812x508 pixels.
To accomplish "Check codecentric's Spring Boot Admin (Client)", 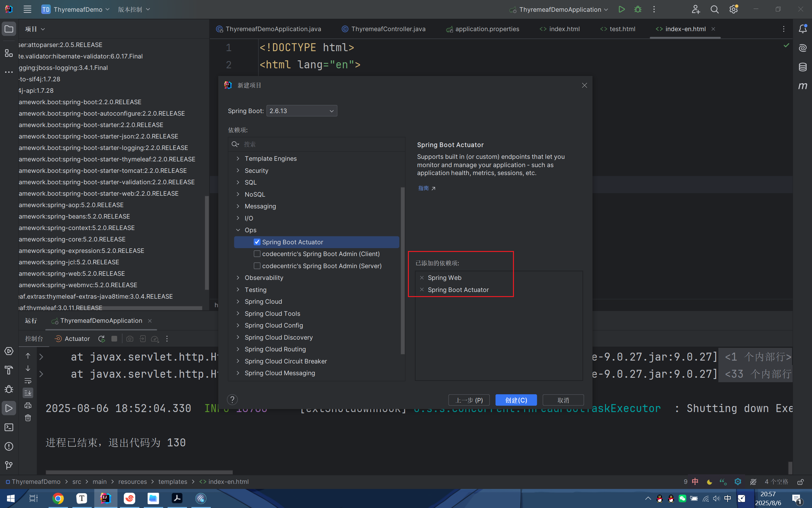I will pyautogui.click(x=257, y=254).
